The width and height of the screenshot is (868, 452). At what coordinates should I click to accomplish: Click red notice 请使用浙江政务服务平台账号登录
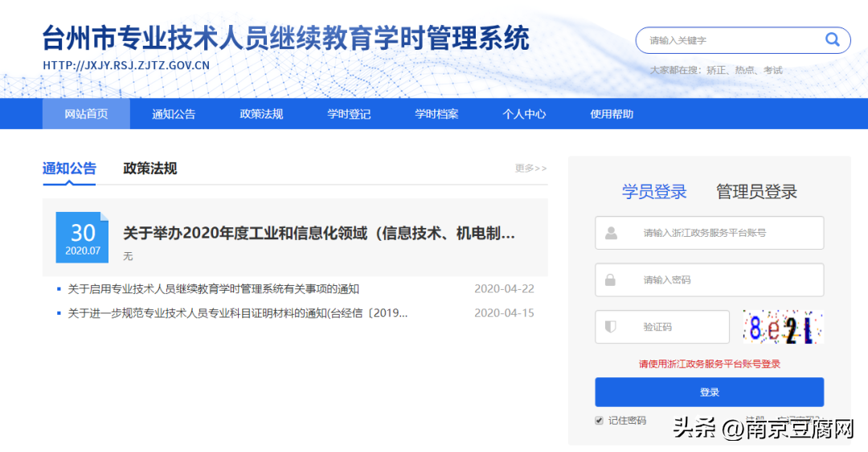pyautogui.click(x=710, y=364)
